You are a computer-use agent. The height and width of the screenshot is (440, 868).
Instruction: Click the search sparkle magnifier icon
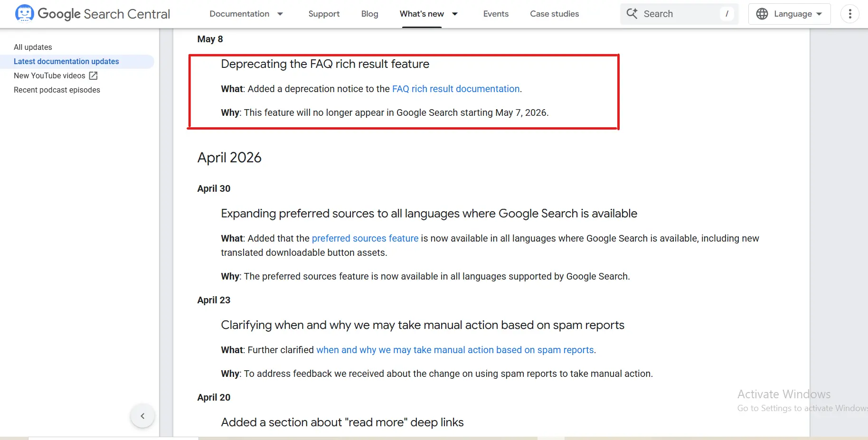point(632,13)
